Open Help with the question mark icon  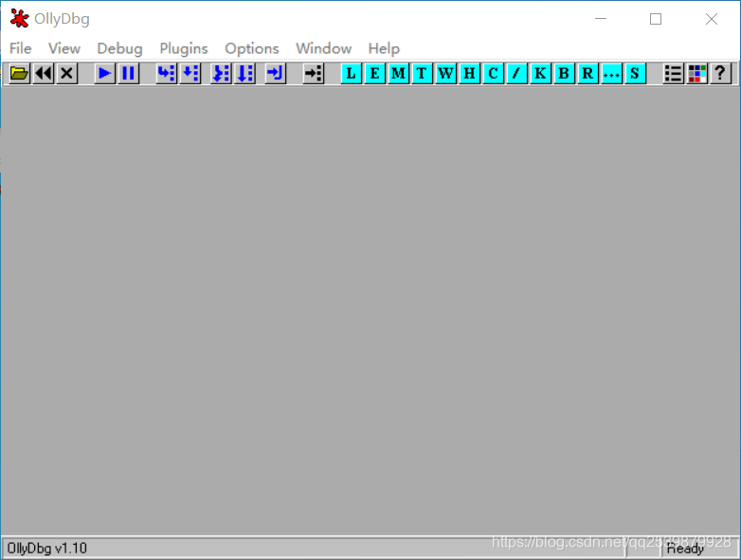click(x=720, y=73)
